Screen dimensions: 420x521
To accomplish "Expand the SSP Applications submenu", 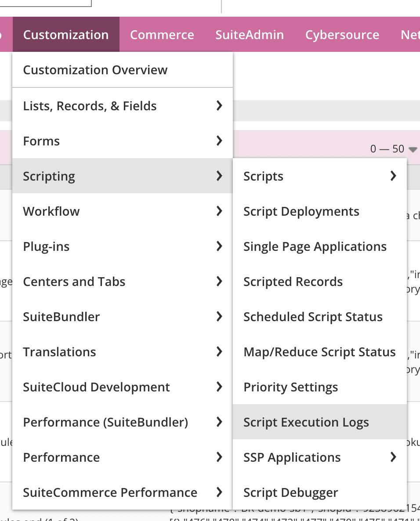I will [393, 457].
